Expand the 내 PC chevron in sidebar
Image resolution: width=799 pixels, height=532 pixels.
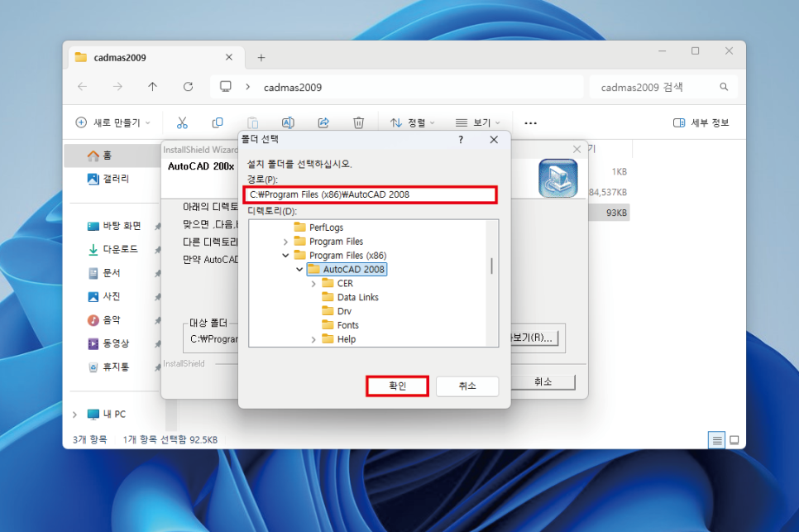pos(75,415)
